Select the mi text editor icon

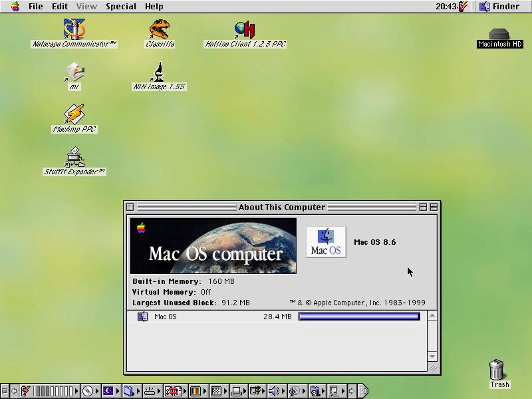coord(74,71)
